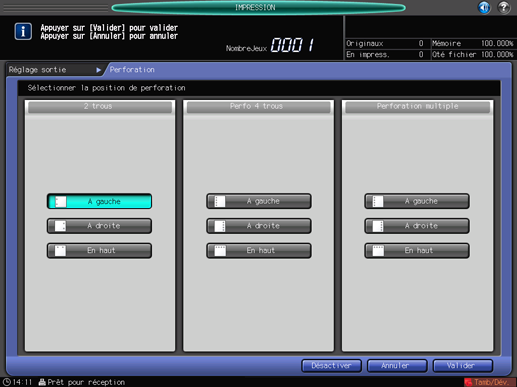This screenshot has height=387, width=517.
Task: Click the Perforation breadcrumb tab
Action: click(x=132, y=70)
